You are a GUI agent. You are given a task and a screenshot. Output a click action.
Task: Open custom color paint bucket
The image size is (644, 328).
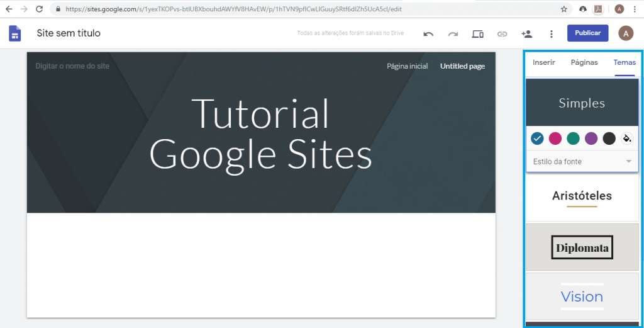point(627,139)
